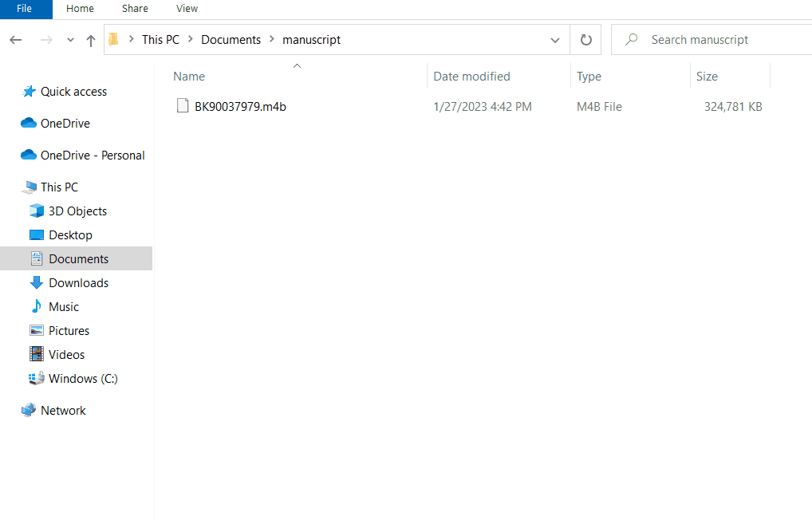Open the recent locations dropdown

coord(70,40)
